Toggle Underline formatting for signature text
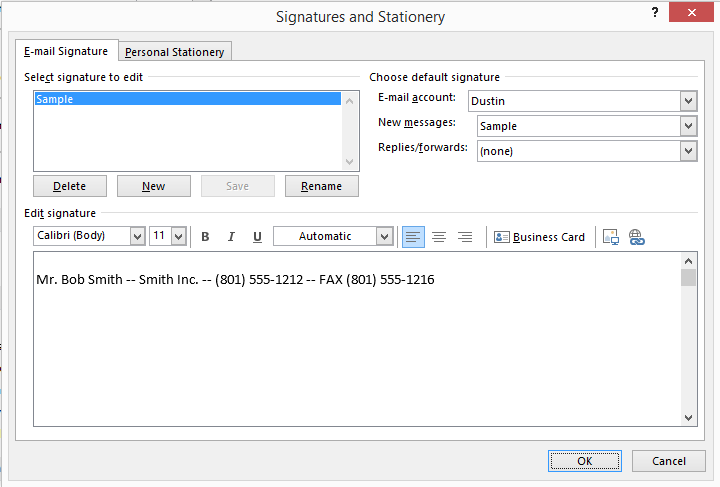Image resolution: width=720 pixels, height=487 pixels. tap(257, 237)
